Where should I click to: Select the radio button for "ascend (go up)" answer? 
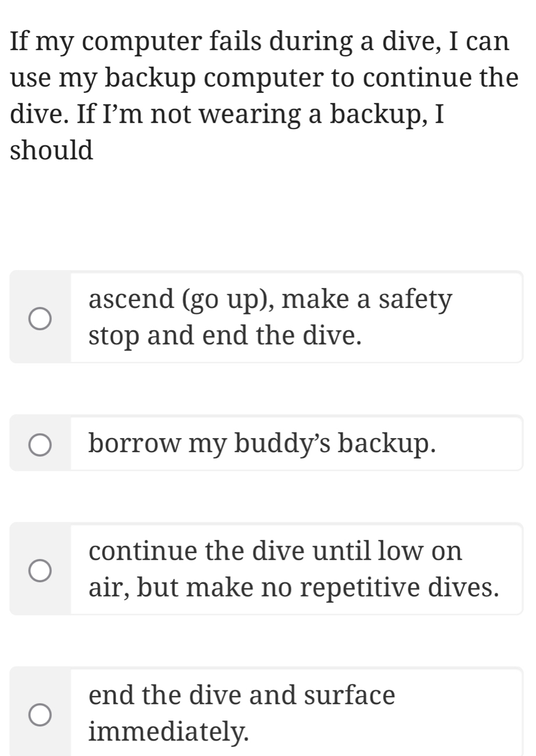point(40,319)
